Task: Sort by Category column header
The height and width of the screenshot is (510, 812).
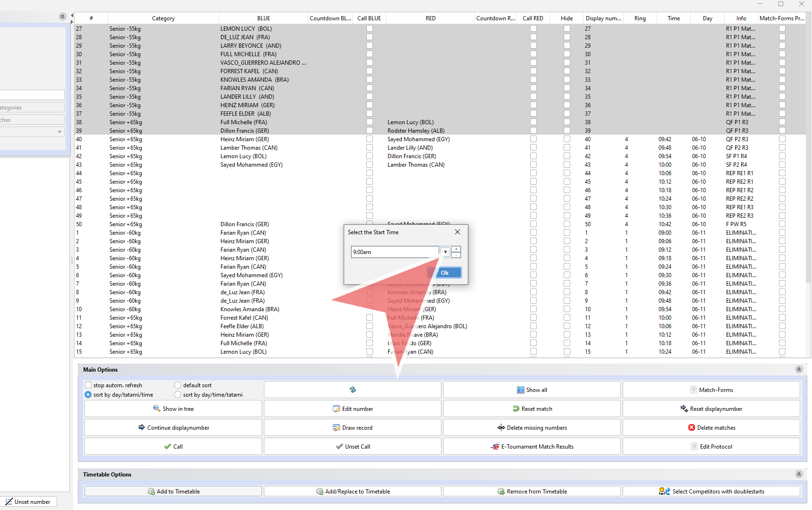Action: [163, 18]
